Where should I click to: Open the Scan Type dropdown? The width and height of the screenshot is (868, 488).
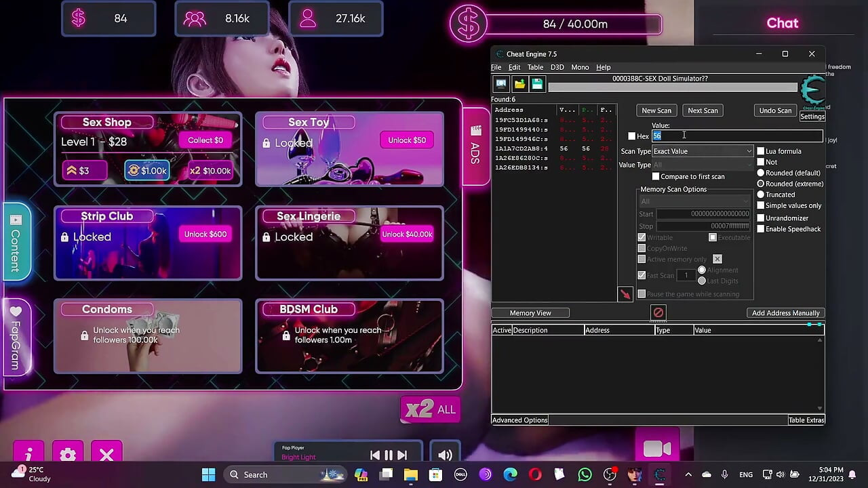703,151
